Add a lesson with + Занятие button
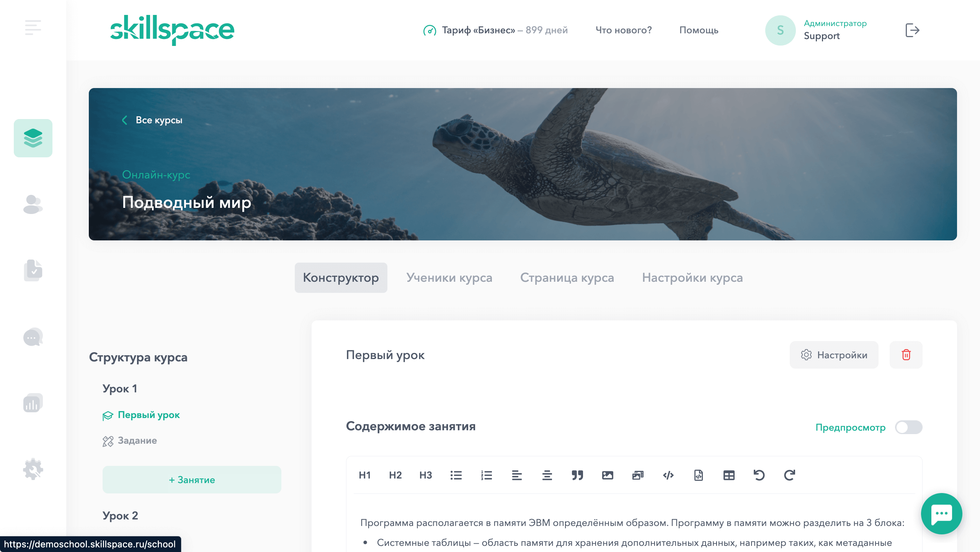 (x=192, y=480)
